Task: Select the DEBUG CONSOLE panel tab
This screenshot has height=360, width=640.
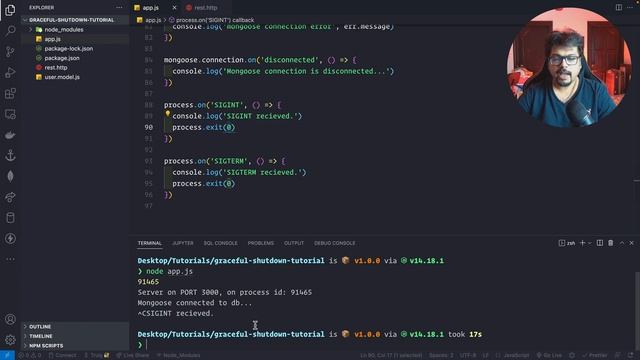Action: (x=335, y=243)
